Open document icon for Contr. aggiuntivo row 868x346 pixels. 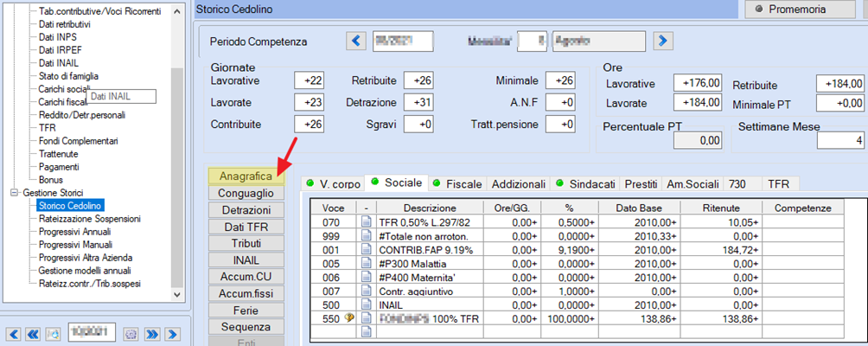(x=366, y=292)
